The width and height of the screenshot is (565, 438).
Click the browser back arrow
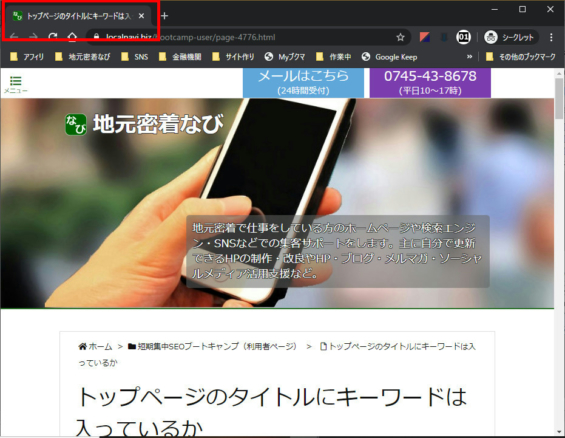pos(14,37)
